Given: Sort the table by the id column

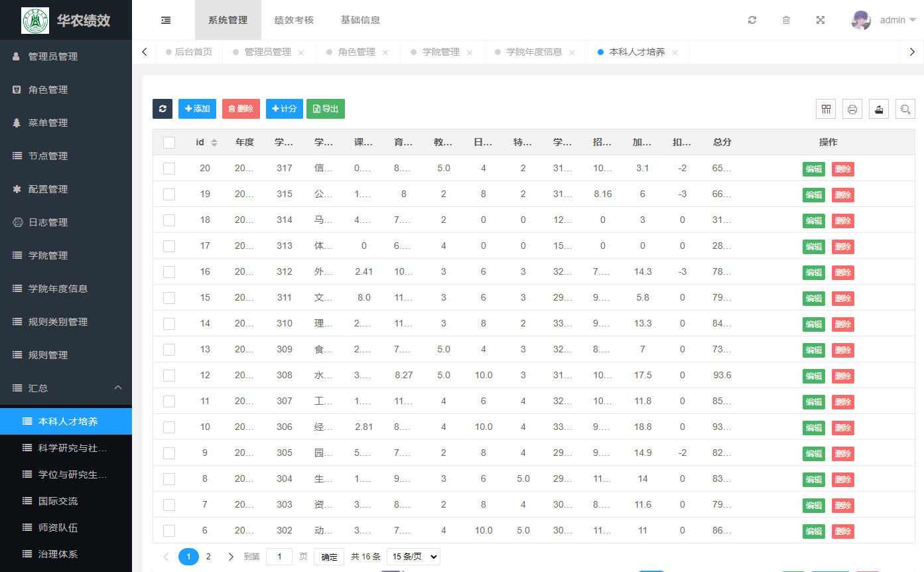Looking at the screenshot, I should point(214,142).
